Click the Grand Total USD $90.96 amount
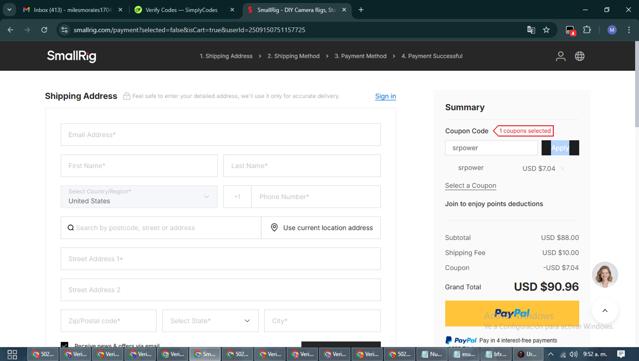This screenshot has height=361, width=639. click(546, 286)
